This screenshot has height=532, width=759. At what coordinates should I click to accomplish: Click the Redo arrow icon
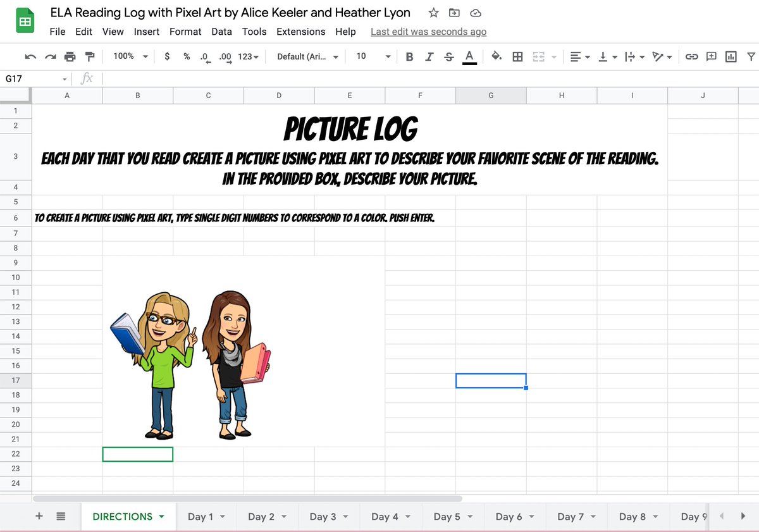click(x=49, y=57)
